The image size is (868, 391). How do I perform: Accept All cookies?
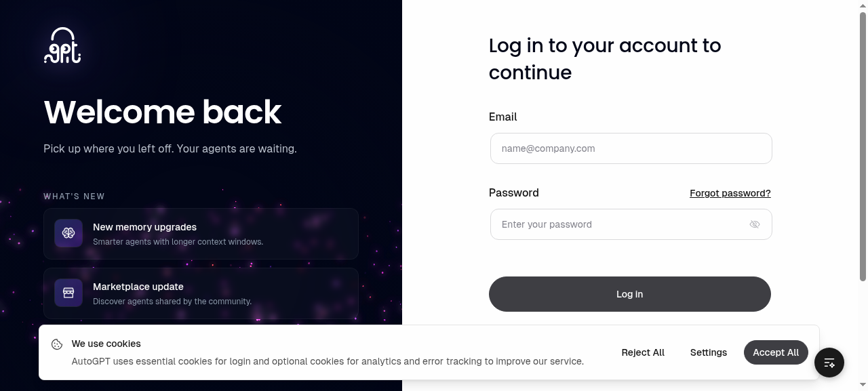pyautogui.click(x=776, y=352)
